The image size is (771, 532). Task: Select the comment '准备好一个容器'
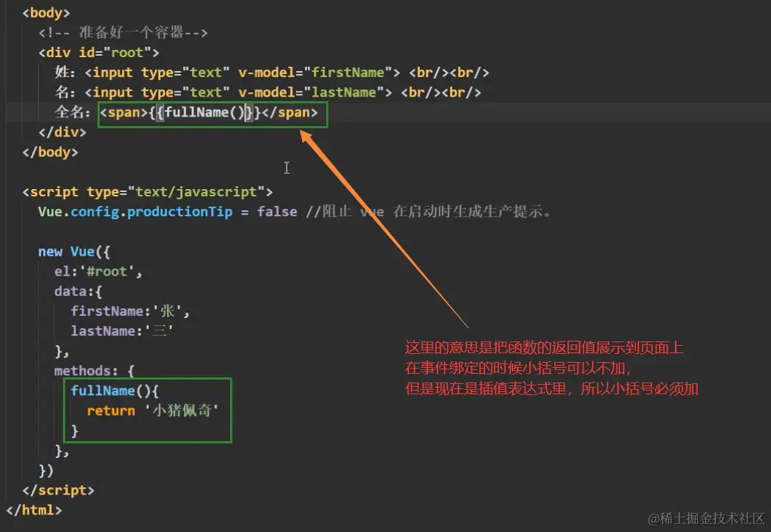click(x=131, y=32)
